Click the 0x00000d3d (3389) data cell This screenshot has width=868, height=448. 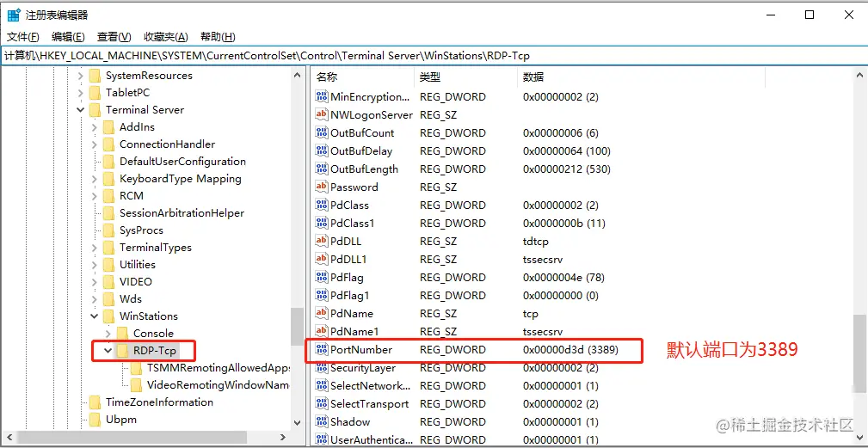click(x=570, y=350)
